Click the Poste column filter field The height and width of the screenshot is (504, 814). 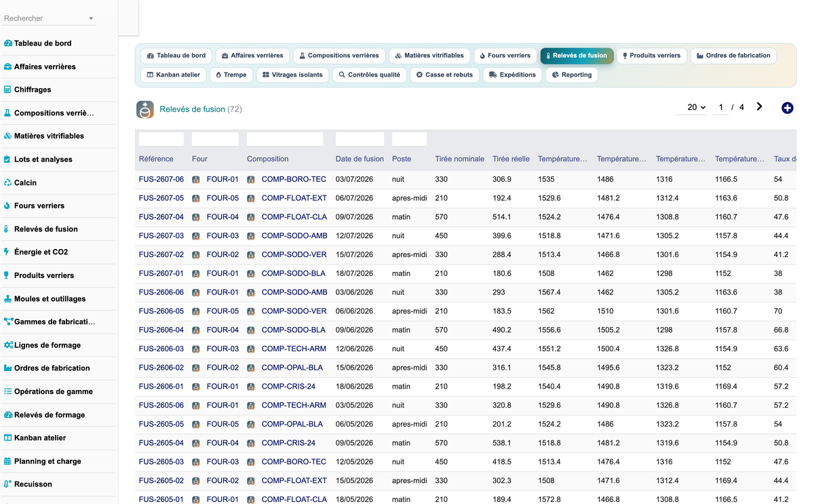[x=409, y=139]
